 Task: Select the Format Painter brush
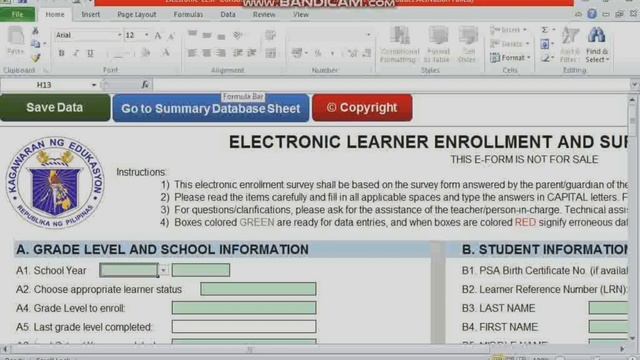tap(36, 58)
